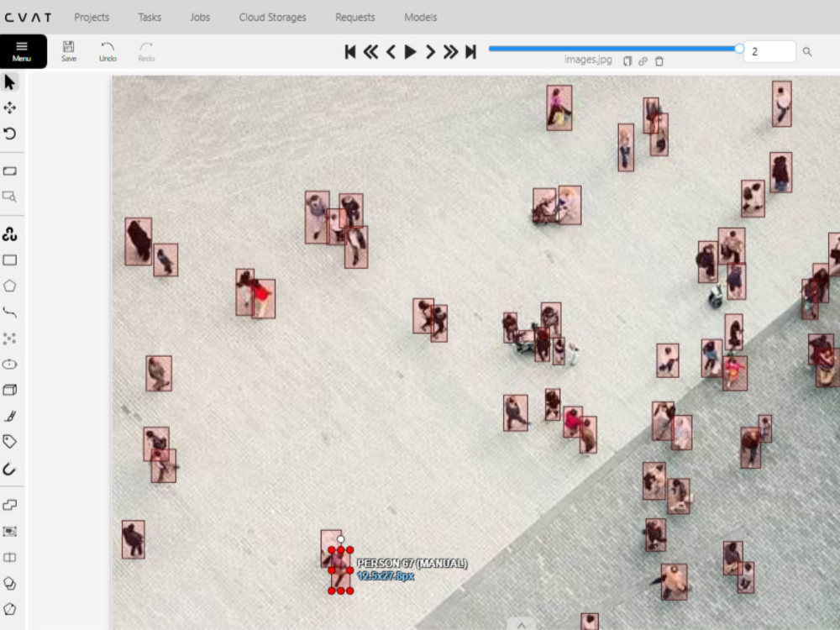Undo the last action
This screenshot has width=840, height=630.
coord(108,51)
